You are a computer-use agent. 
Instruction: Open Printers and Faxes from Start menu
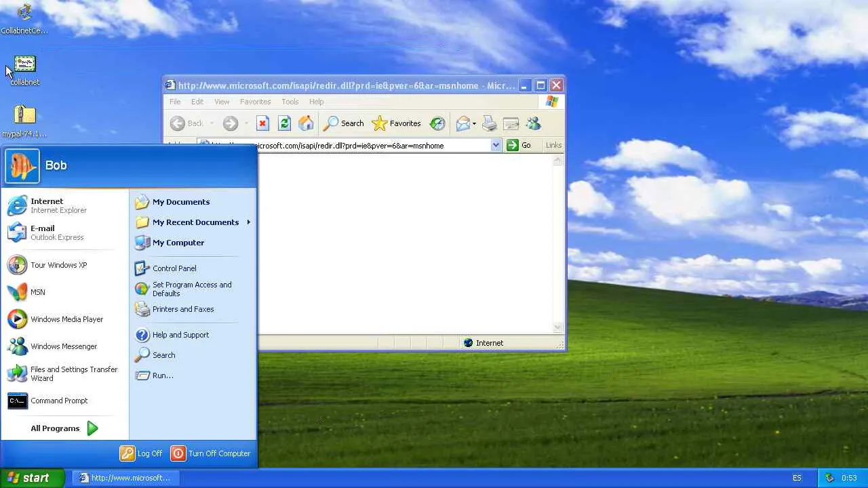click(x=193, y=309)
